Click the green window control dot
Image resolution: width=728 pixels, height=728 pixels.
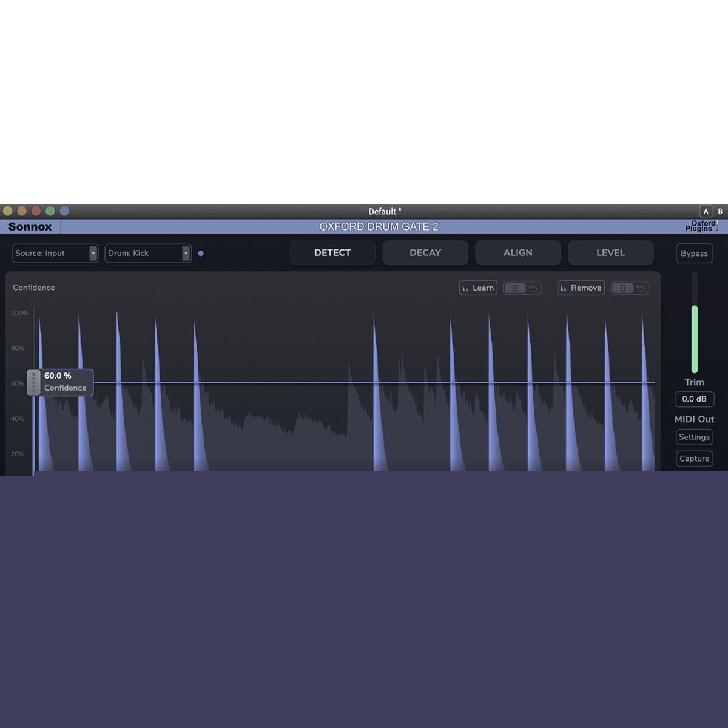point(50,211)
